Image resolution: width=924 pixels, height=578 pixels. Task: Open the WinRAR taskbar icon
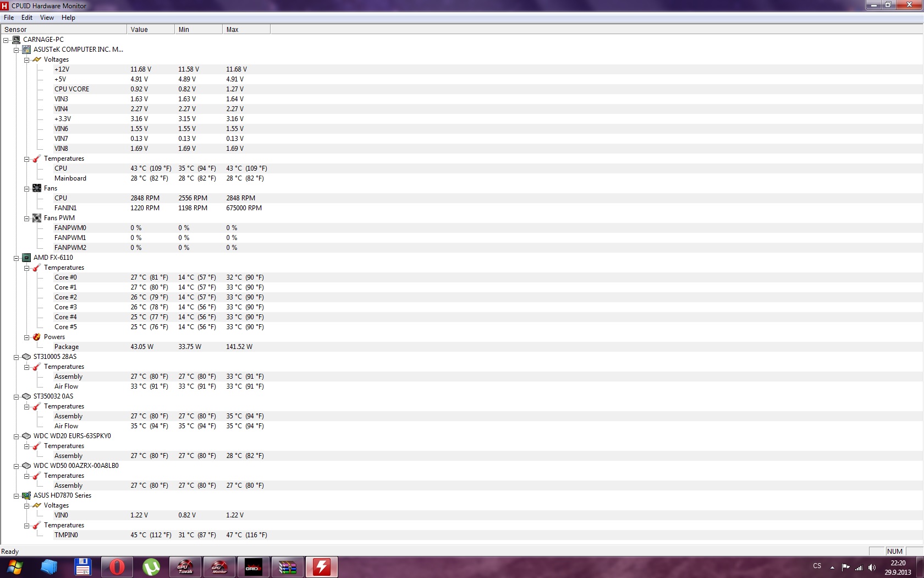(x=287, y=567)
